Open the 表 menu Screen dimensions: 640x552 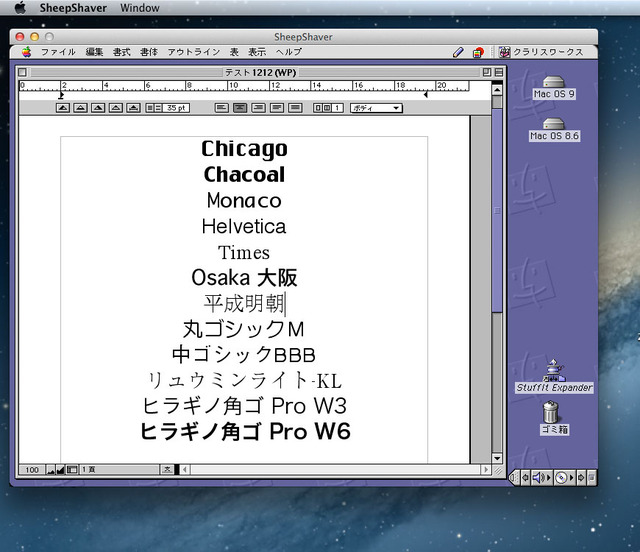click(234, 52)
